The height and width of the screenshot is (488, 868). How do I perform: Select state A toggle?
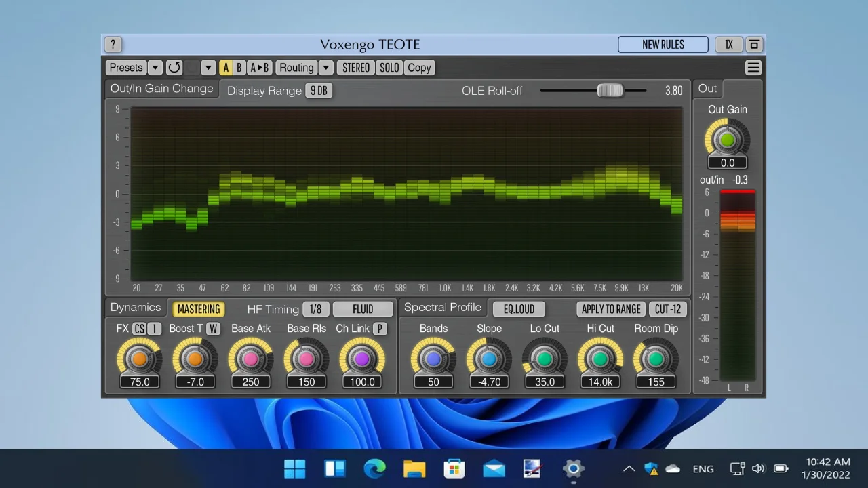pos(226,68)
